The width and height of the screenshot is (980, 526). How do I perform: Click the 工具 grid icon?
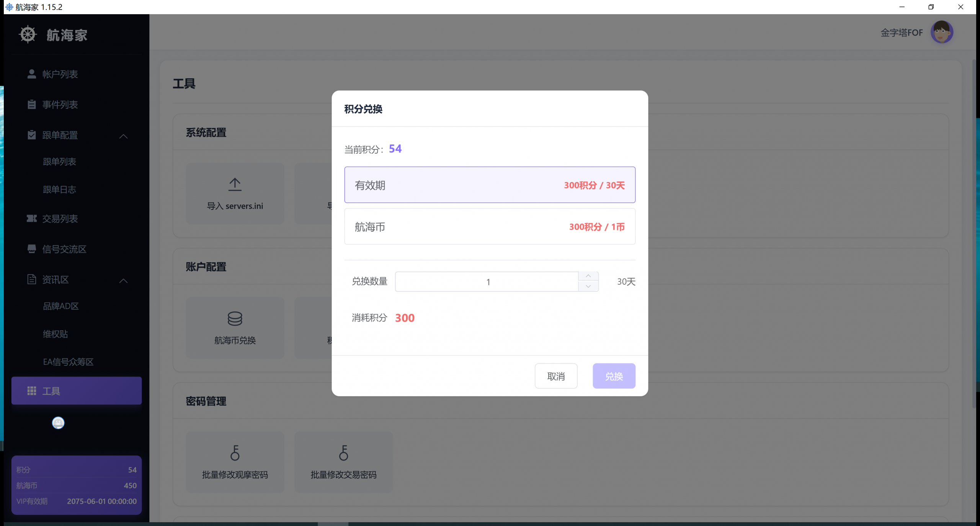pos(32,391)
